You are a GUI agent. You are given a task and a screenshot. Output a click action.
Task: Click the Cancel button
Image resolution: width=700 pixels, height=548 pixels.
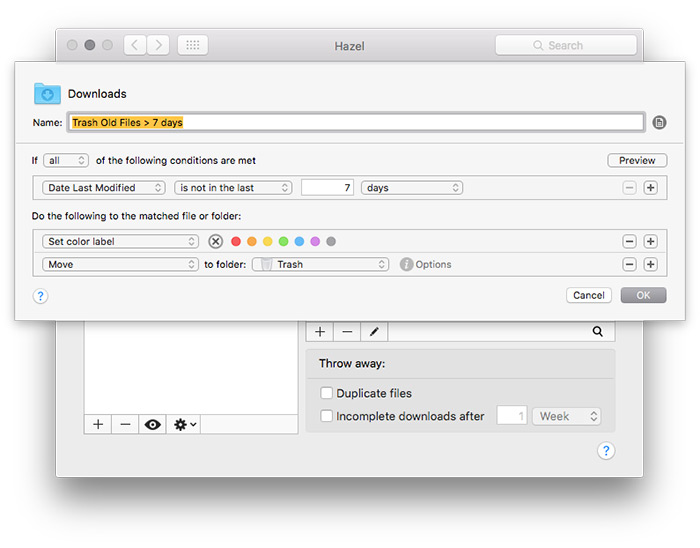click(x=588, y=295)
